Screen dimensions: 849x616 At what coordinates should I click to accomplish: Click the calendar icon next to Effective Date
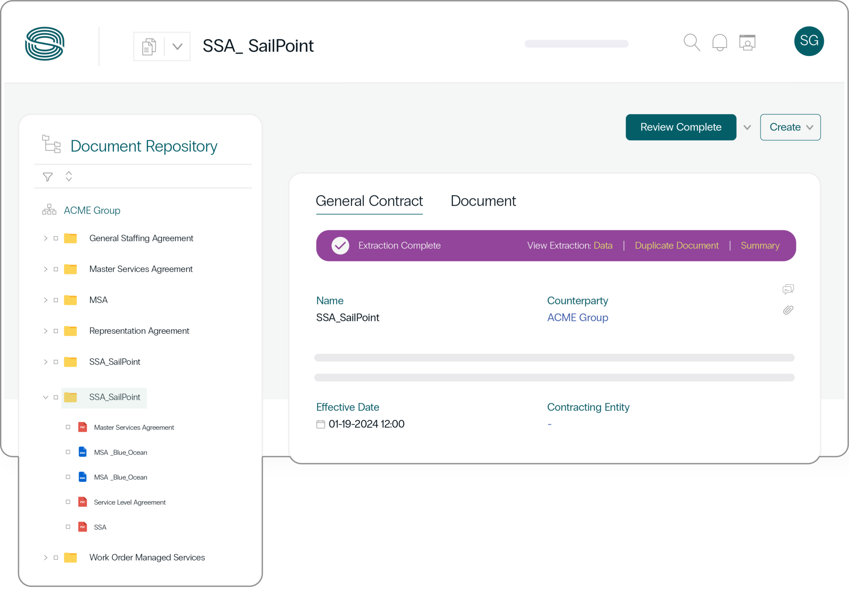point(320,424)
